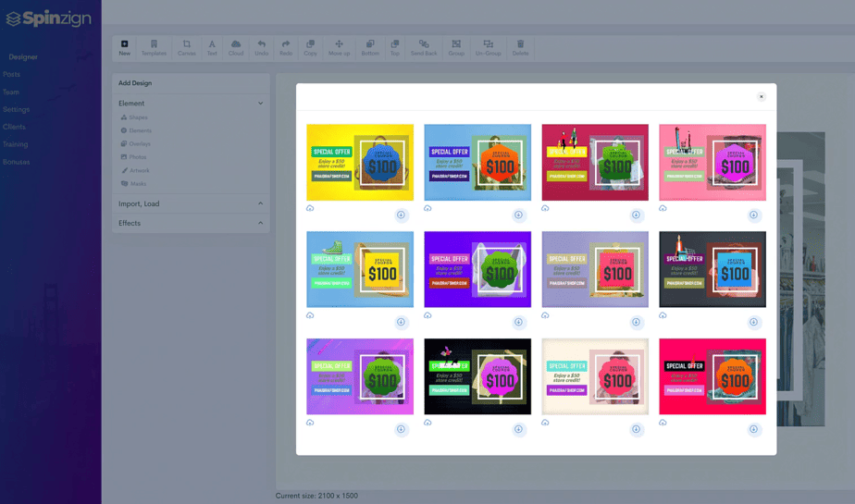Download the black template in the bottom row
This screenshot has height=504, width=855.
coord(519,429)
